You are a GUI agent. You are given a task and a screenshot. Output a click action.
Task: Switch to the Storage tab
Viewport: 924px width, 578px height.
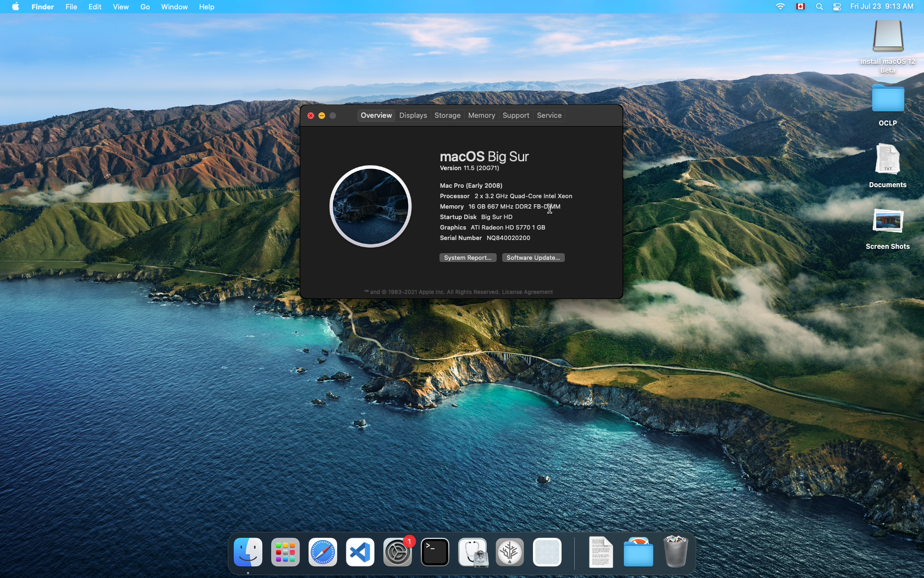point(447,116)
